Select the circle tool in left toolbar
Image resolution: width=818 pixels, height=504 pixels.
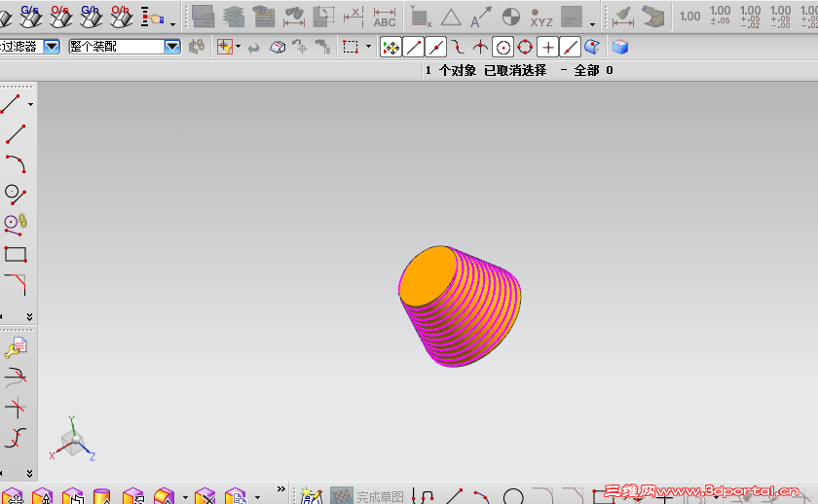point(16,194)
